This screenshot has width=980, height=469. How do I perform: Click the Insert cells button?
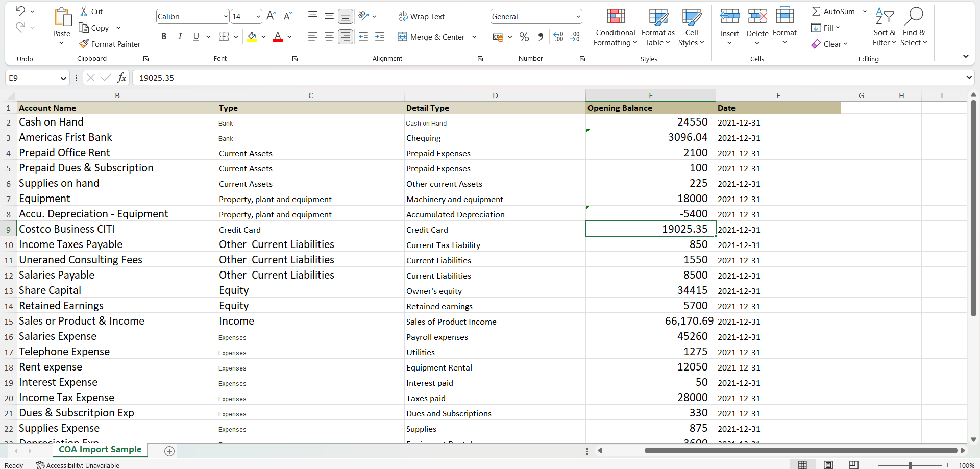point(729,26)
